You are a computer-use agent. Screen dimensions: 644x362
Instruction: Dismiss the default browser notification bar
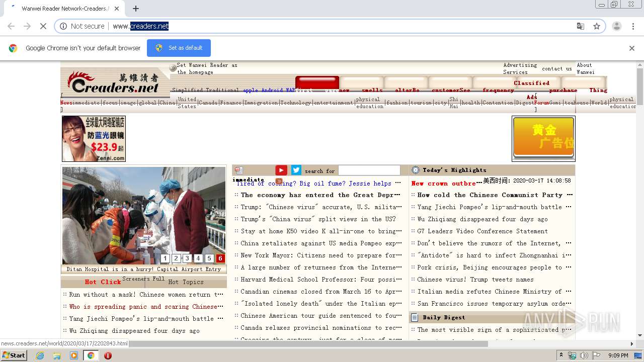point(632,48)
